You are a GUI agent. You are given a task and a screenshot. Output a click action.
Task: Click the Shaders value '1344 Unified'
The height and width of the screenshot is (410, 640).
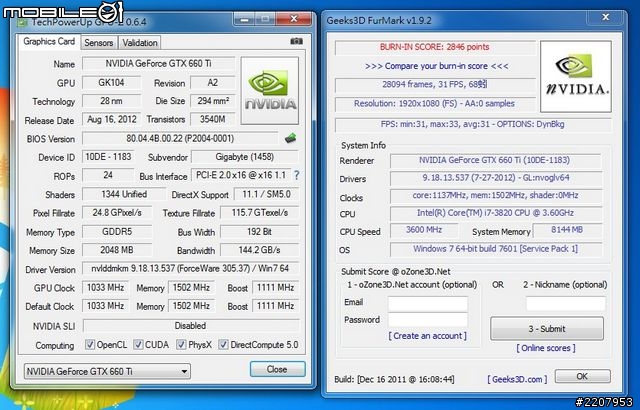click(124, 194)
